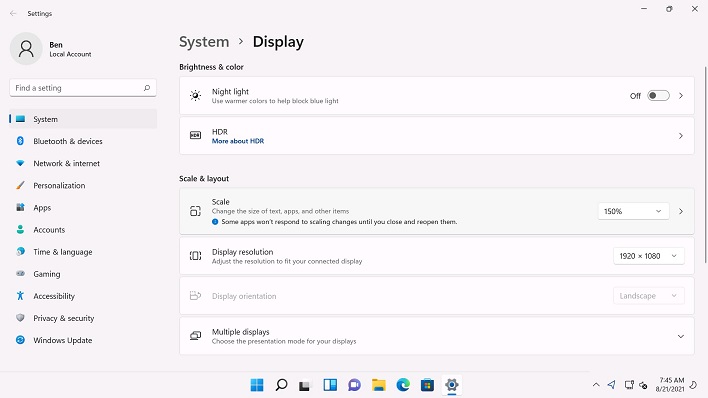Click the Night light sun icon
Image resolution: width=708 pixels, height=398 pixels.
pos(195,96)
